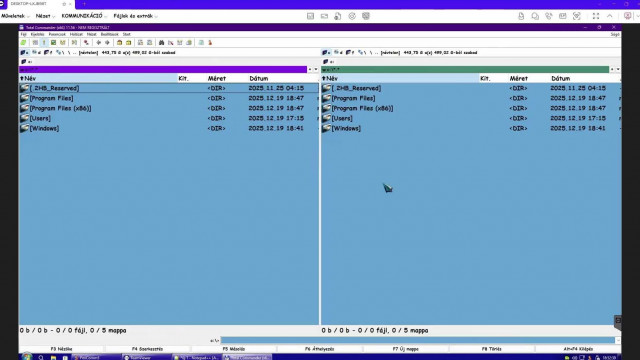Sort left panel by Méret column header

coord(217,78)
